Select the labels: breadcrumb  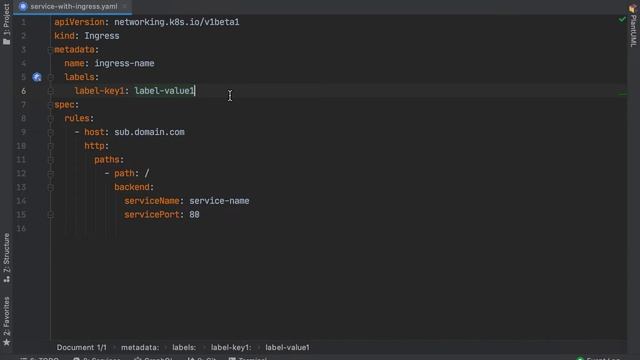pos(184,347)
